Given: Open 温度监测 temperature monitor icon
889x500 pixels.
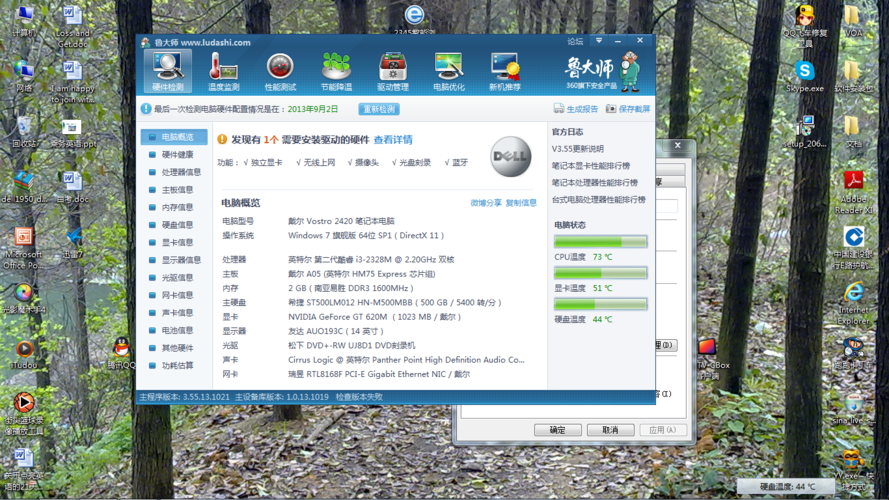Looking at the screenshot, I should coord(223,70).
